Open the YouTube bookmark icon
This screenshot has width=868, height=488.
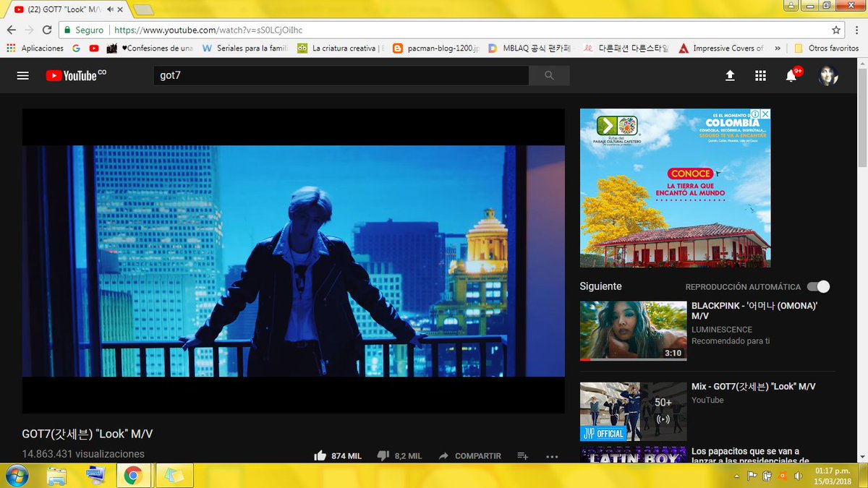click(94, 48)
